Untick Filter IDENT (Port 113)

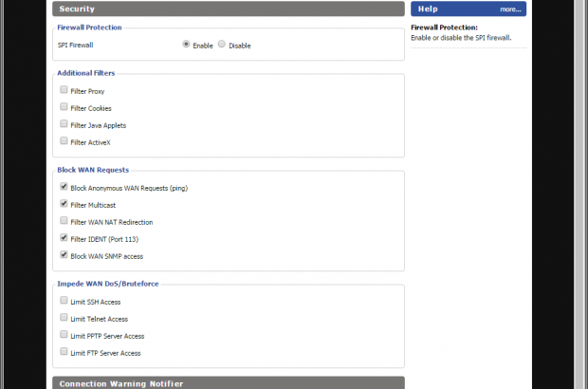pyautogui.click(x=64, y=238)
